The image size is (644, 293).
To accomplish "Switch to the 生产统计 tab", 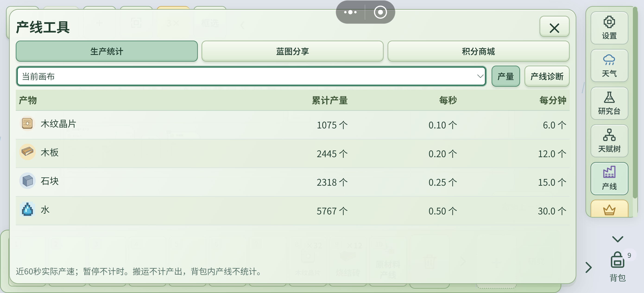I will 107,51.
